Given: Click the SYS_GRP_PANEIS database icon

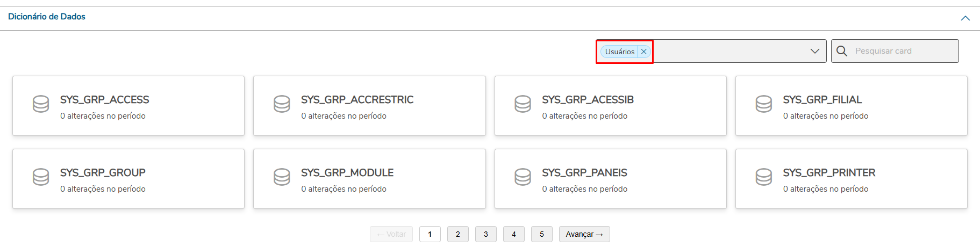Looking at the screenshot, I should [523, 177].
